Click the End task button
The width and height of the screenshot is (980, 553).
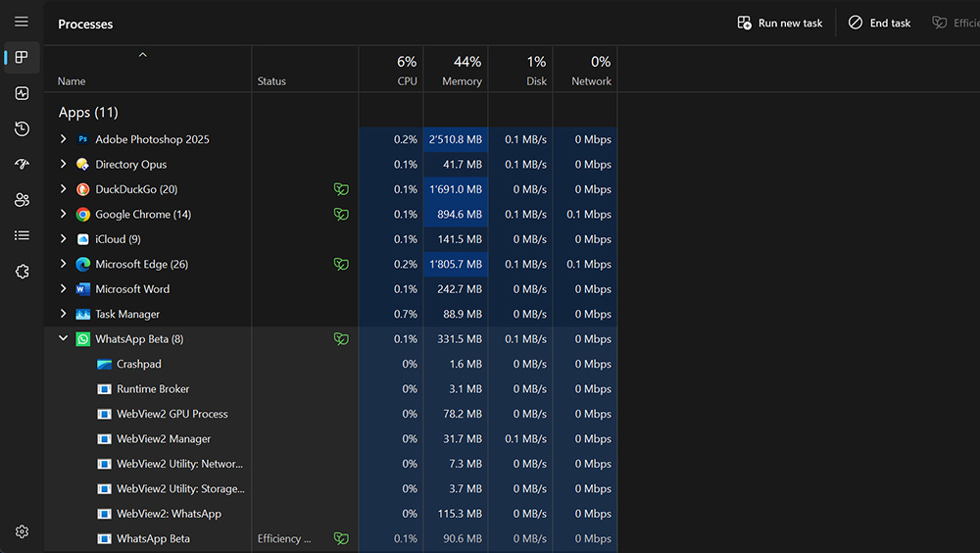(879, 24)
